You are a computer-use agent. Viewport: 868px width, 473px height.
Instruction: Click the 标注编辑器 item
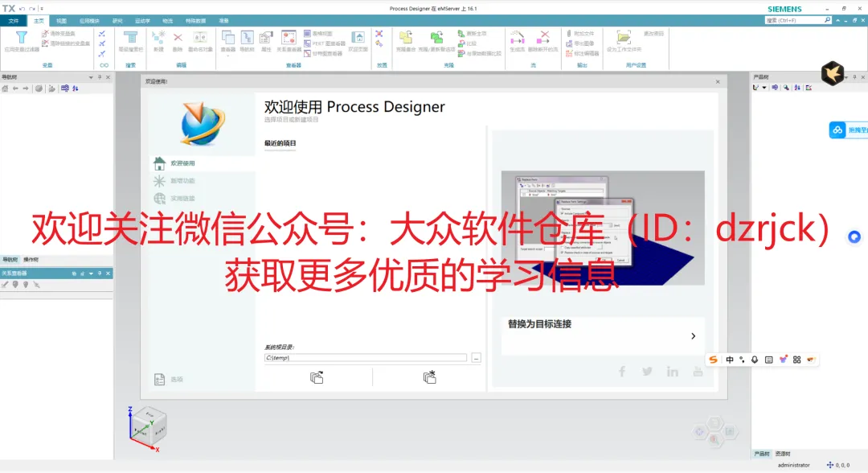pyautogui.click(x=582, y=53)
